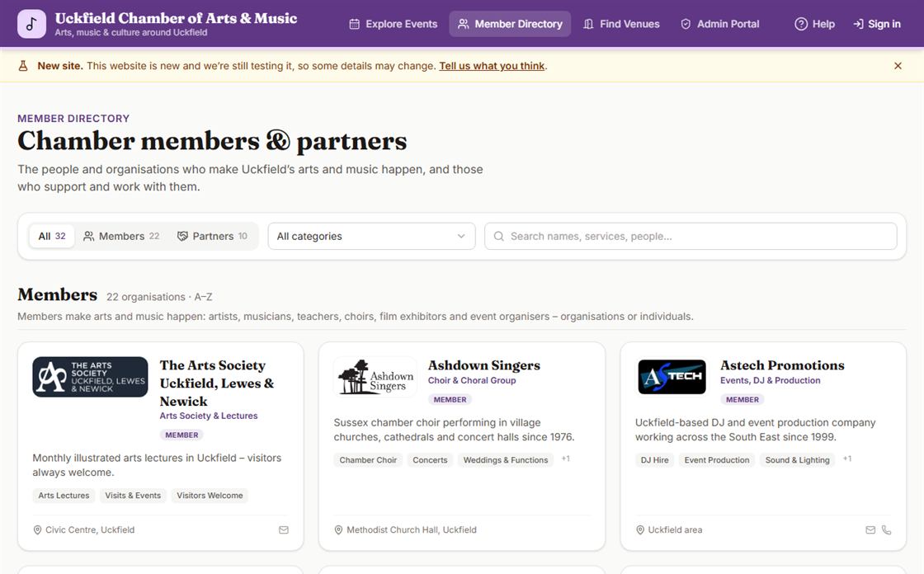
Task: Click the +1 tags on Astech Promotions card
Action: point(846,459)
